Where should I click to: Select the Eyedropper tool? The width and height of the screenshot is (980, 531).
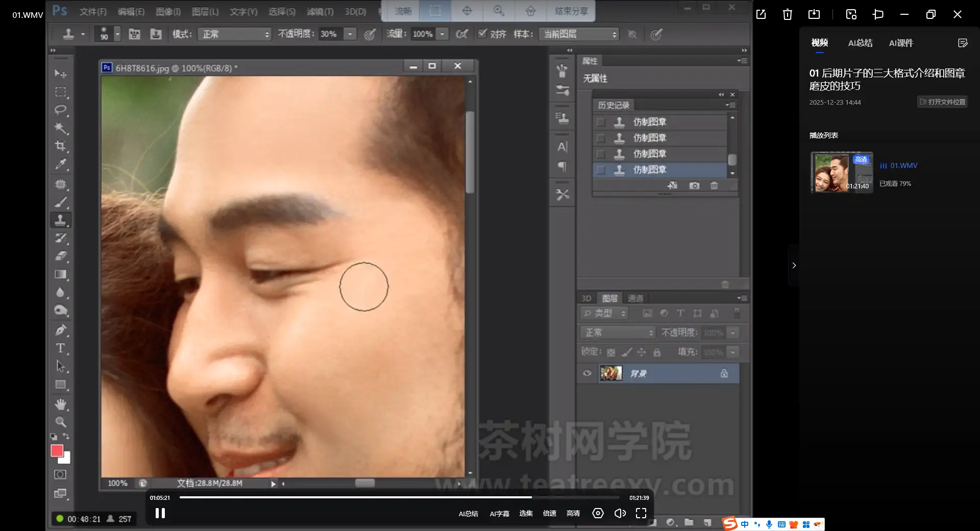click(x=60, y=164)
